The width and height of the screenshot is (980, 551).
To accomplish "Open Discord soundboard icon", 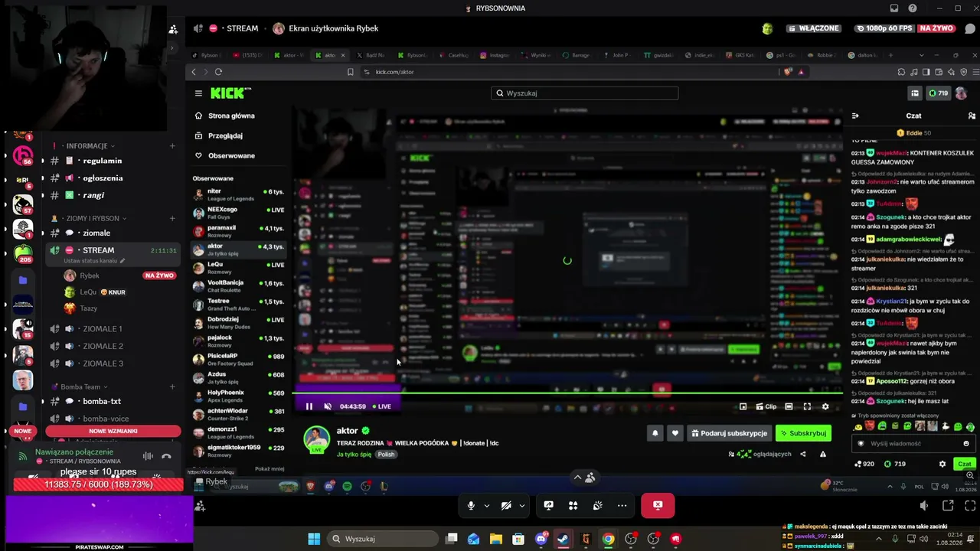I will tap(597, 505).
